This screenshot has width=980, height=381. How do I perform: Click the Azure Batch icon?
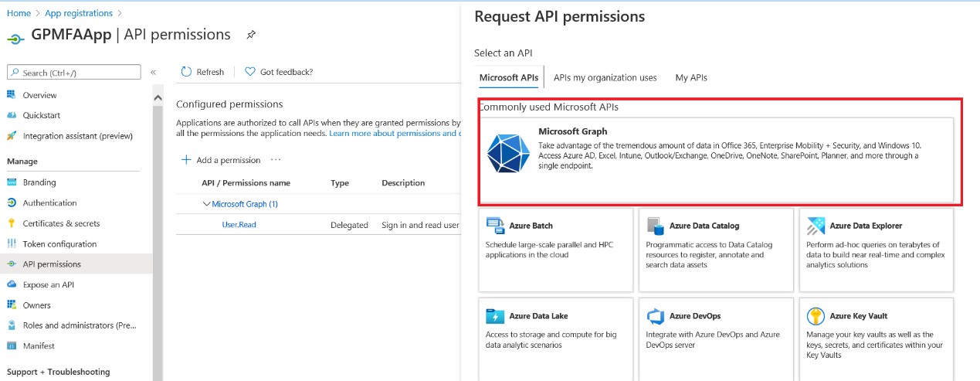[495, 226]
